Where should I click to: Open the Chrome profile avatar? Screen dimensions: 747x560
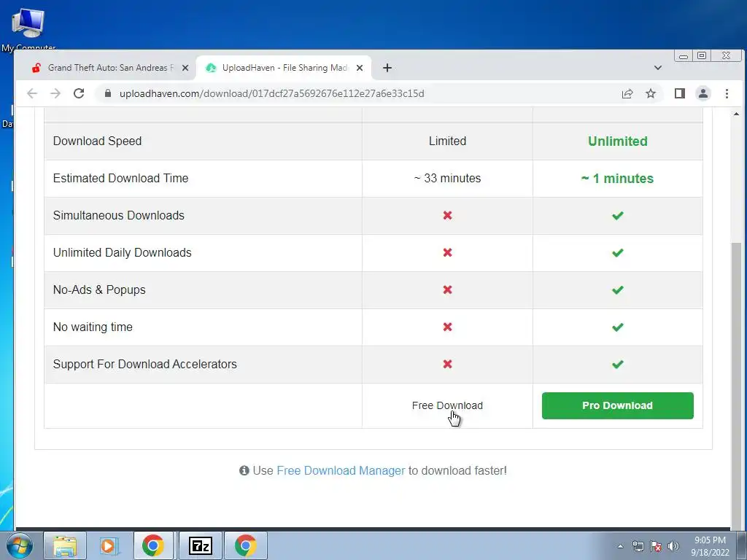[703, 93]
